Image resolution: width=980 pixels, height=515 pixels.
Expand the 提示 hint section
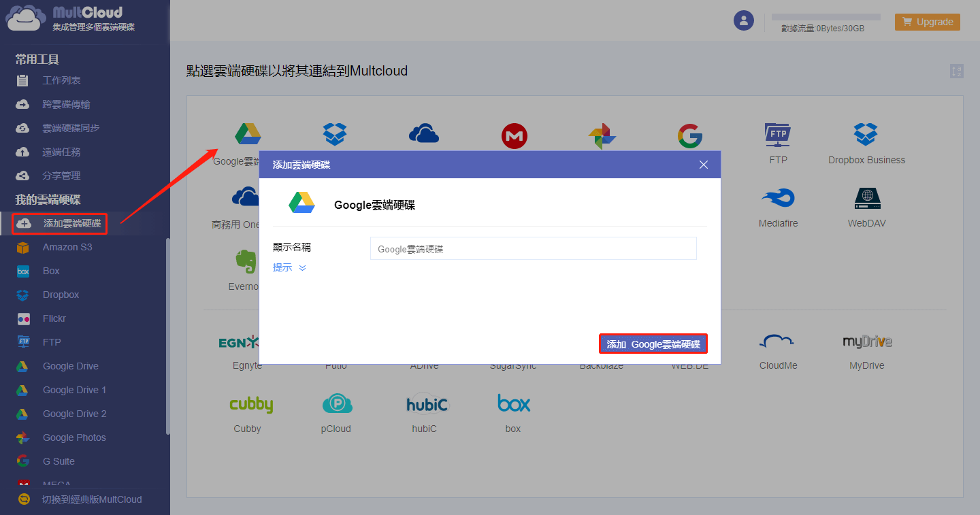[289, 268]
